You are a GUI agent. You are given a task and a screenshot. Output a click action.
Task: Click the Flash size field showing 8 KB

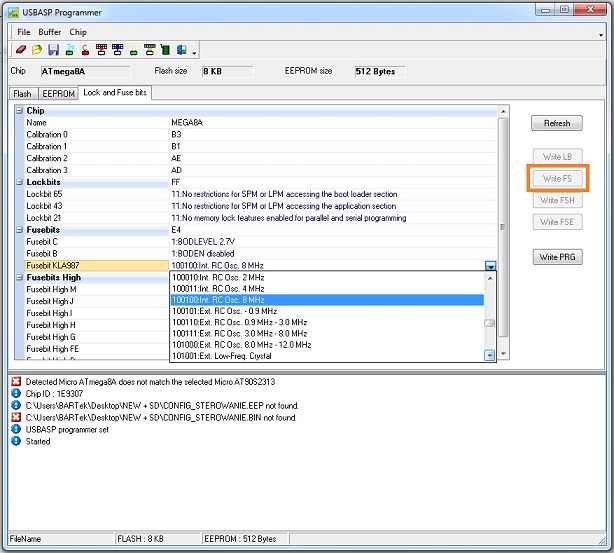(228, 72)
